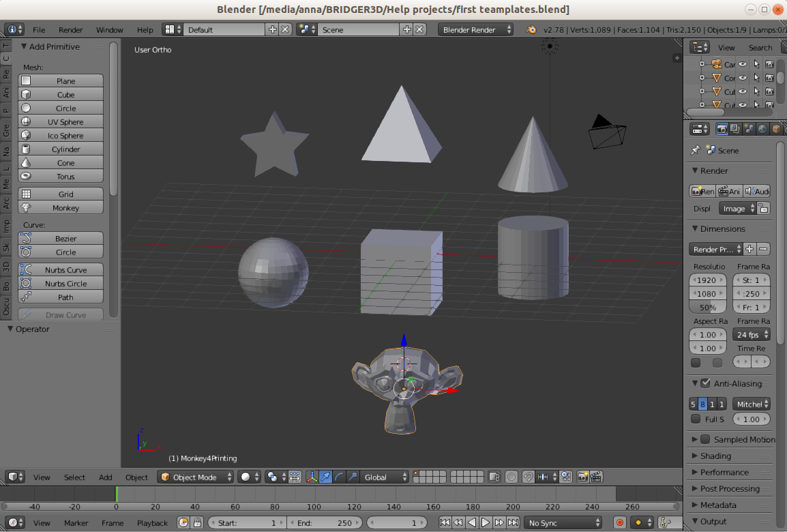This screenshot has width=787, height=532.
Task: Click the play animation forward button
Action: [486, 522]
